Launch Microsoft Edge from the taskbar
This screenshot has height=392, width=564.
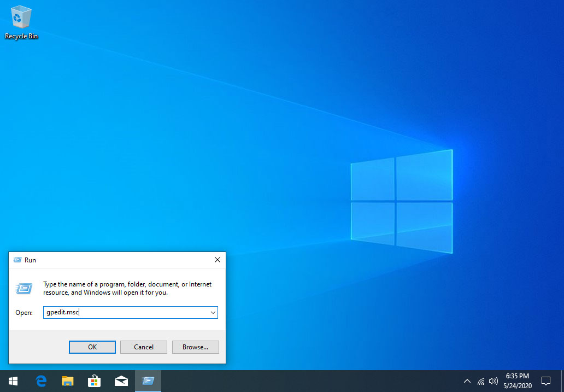point(41,381)
